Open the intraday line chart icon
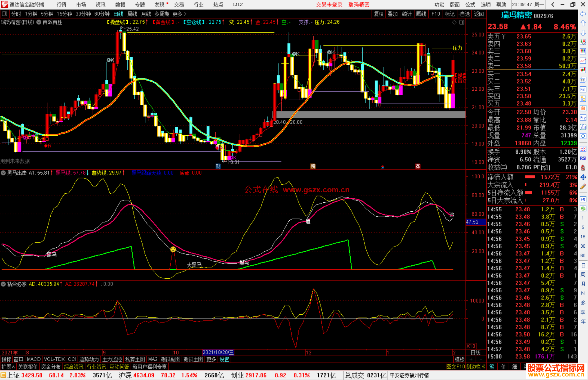 (583, 61)
